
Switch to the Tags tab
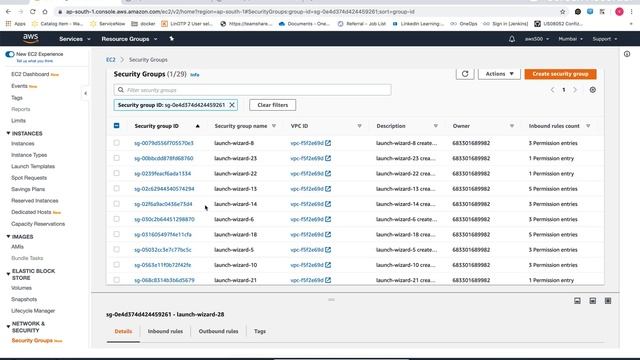point(260,331)
